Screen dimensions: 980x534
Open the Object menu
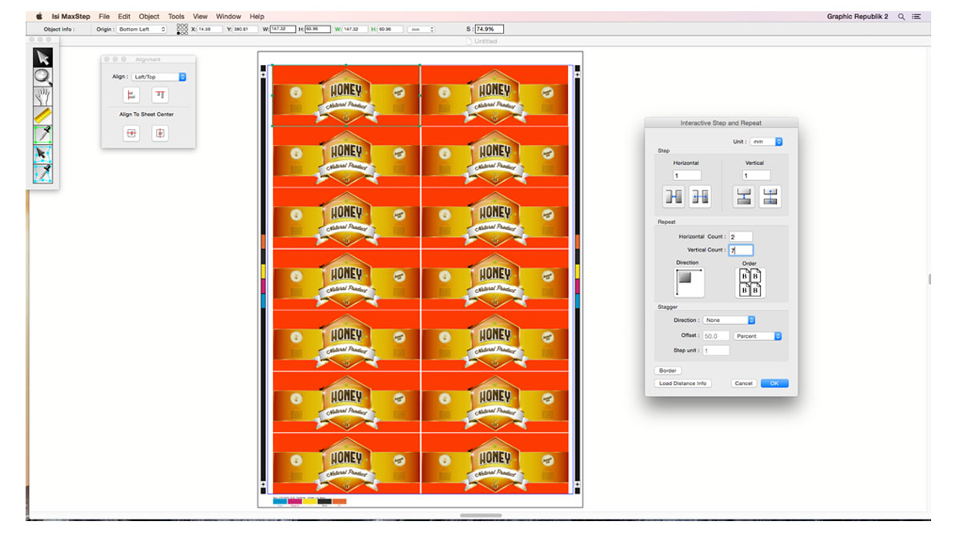(x=149, y=16)
